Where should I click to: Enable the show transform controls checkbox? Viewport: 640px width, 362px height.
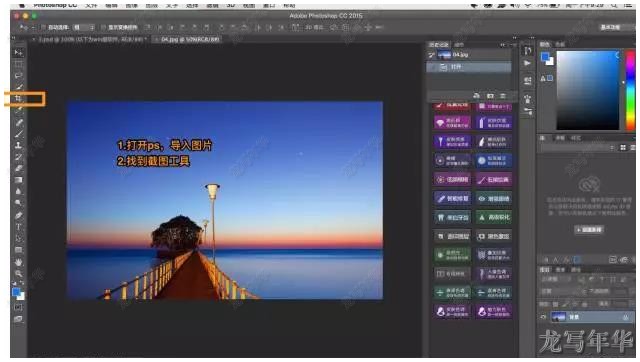click(103, 27)
